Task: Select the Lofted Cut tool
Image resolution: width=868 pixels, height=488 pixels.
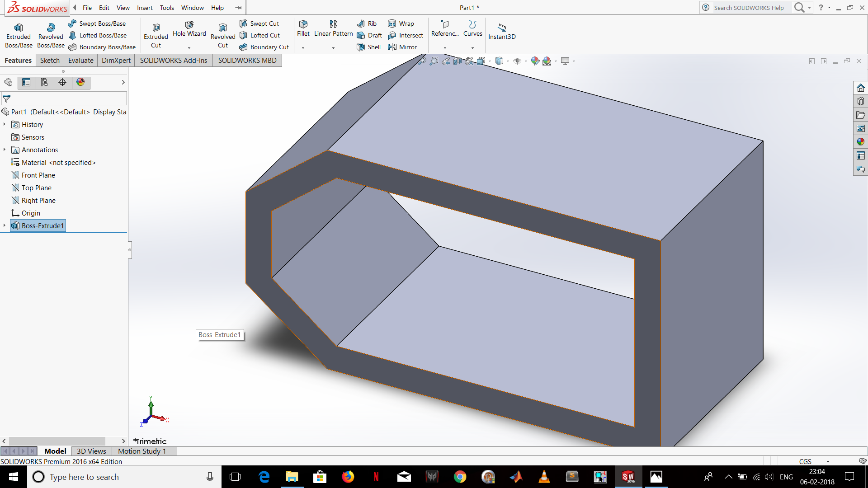Action: tap(259, 35)
